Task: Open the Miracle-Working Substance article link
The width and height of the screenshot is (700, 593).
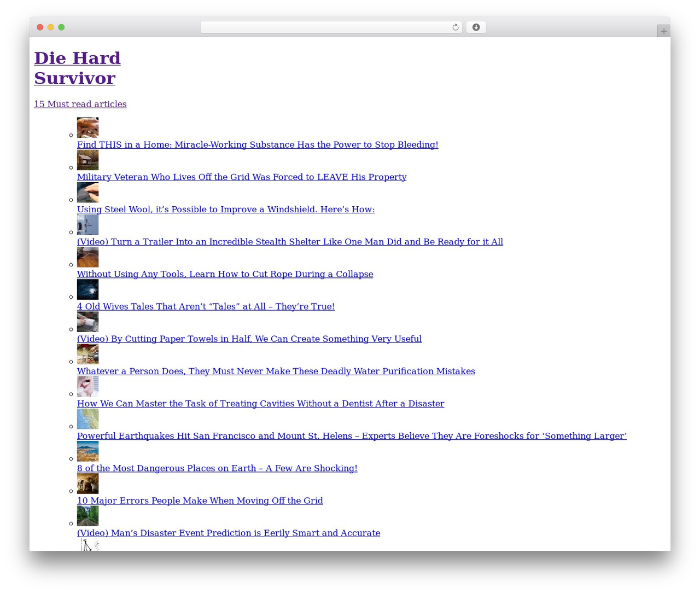Action: [258, 144]
